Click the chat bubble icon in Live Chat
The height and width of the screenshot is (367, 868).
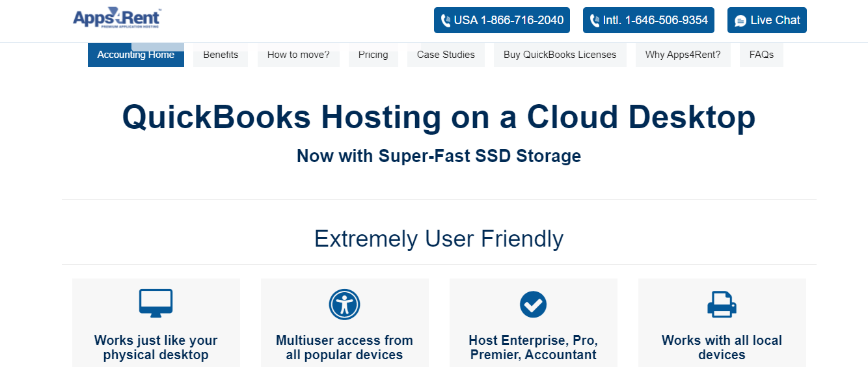[x=740, y=21]
